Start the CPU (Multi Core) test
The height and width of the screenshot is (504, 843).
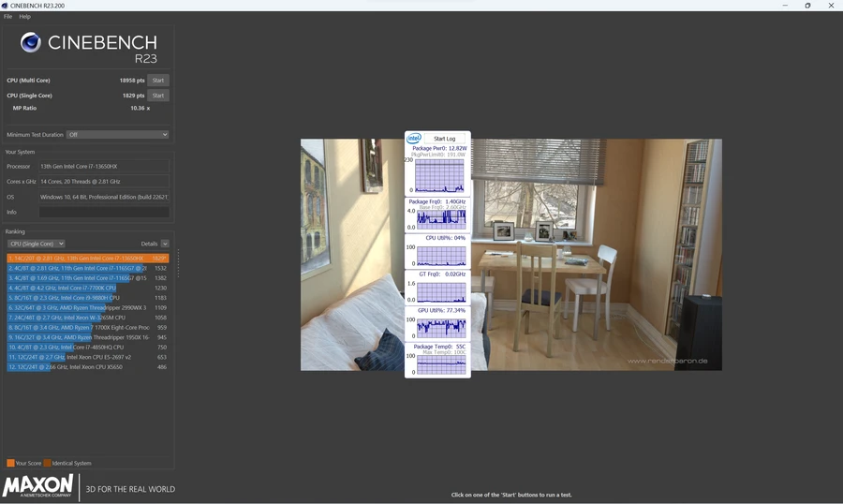pos(158,81)
